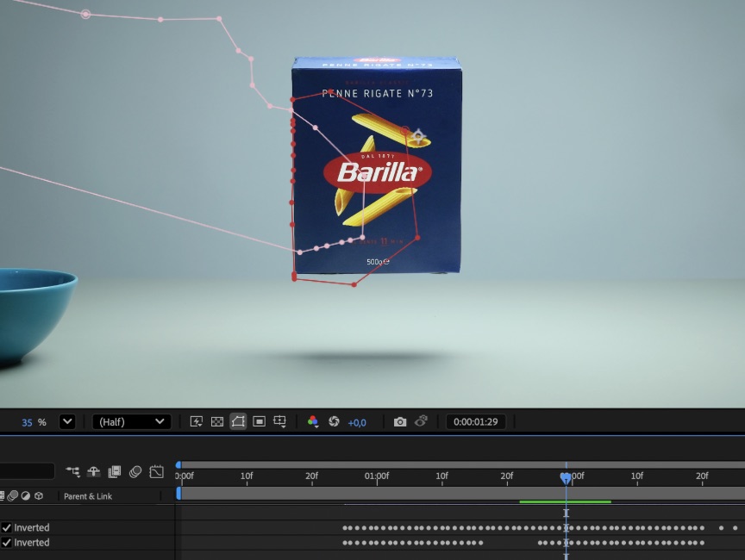Image resolution: width=745 pixels, height=560 pixels.
Task: Open the Fast Previews options icon
Action: (197, 421)
